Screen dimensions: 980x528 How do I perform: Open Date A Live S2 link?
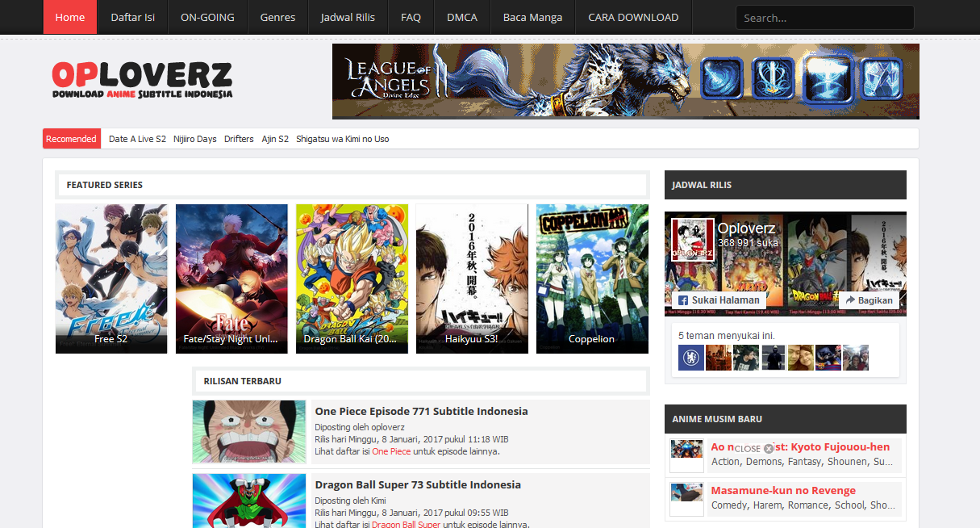coord(137,139)
